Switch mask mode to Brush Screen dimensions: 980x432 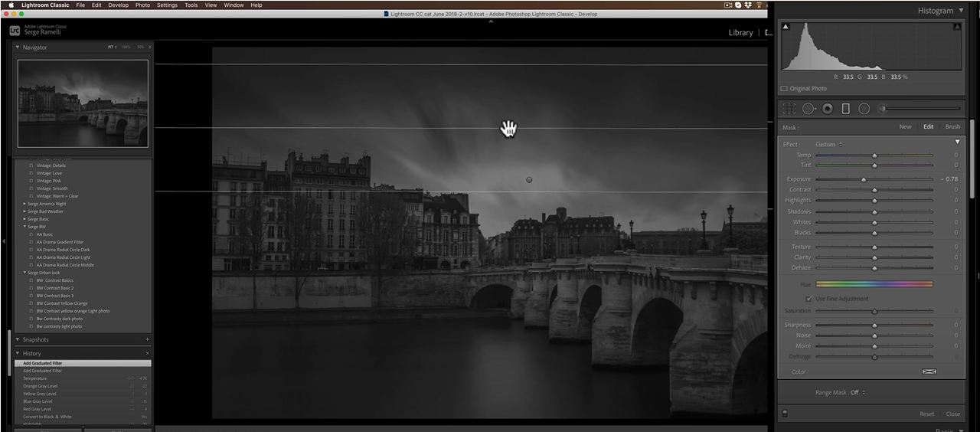[952, 127]
